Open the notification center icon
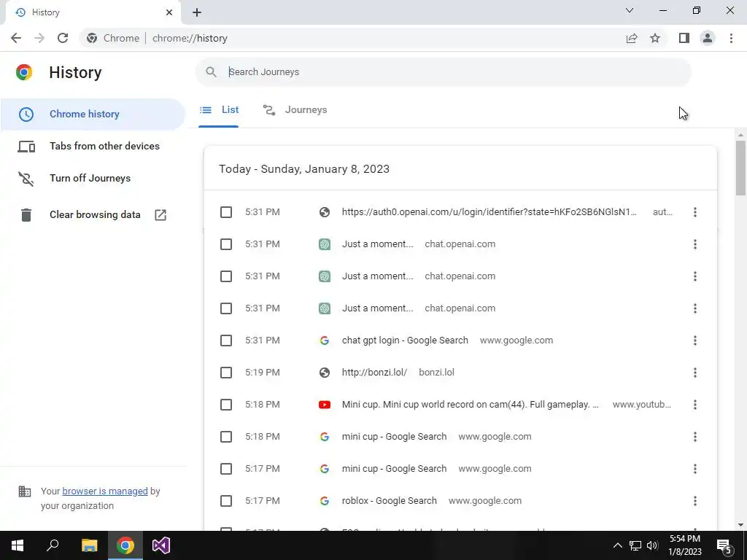Image resolution: width=747 pixels, height=560 pixels. tap(724, 545)
